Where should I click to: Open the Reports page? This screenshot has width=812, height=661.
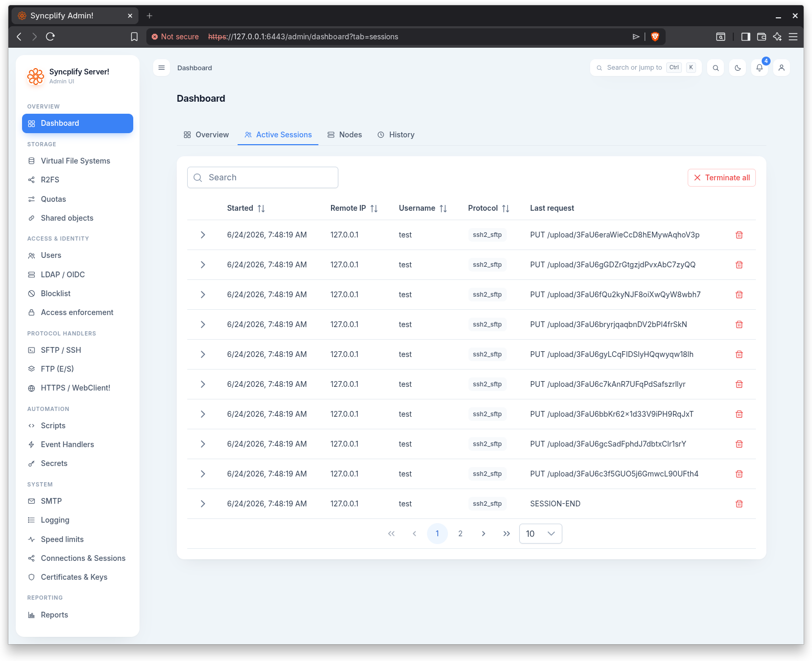point(78,615)
